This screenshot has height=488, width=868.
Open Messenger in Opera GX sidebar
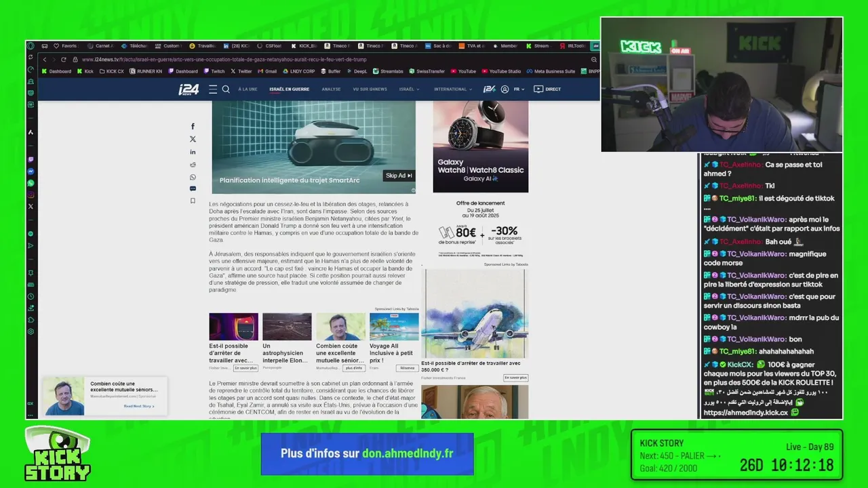(x=31, y=171)
